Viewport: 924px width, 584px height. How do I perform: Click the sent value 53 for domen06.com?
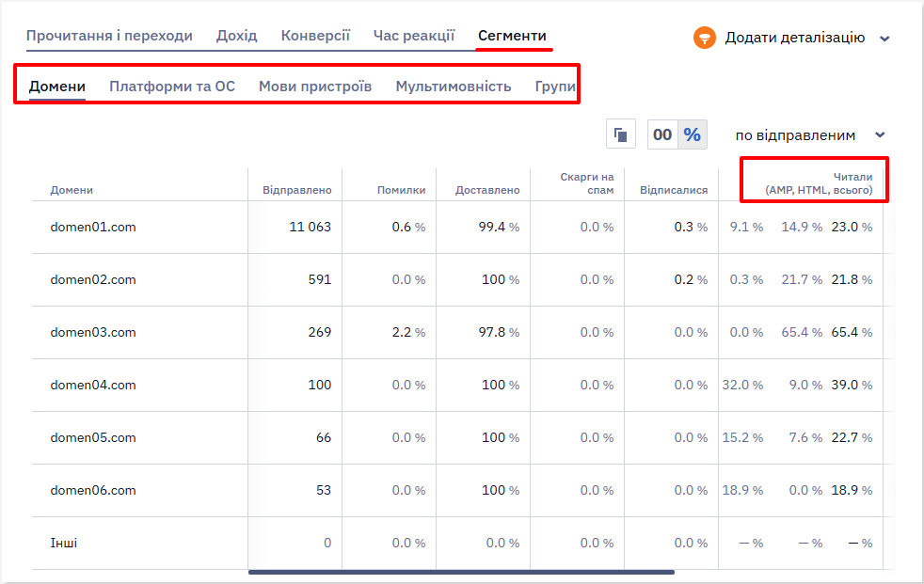coord(324,490)
